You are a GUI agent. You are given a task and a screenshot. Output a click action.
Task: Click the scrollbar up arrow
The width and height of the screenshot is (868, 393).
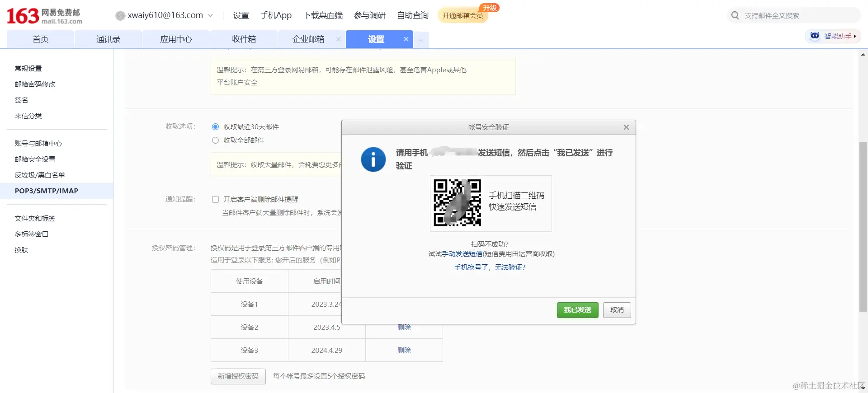863,55
